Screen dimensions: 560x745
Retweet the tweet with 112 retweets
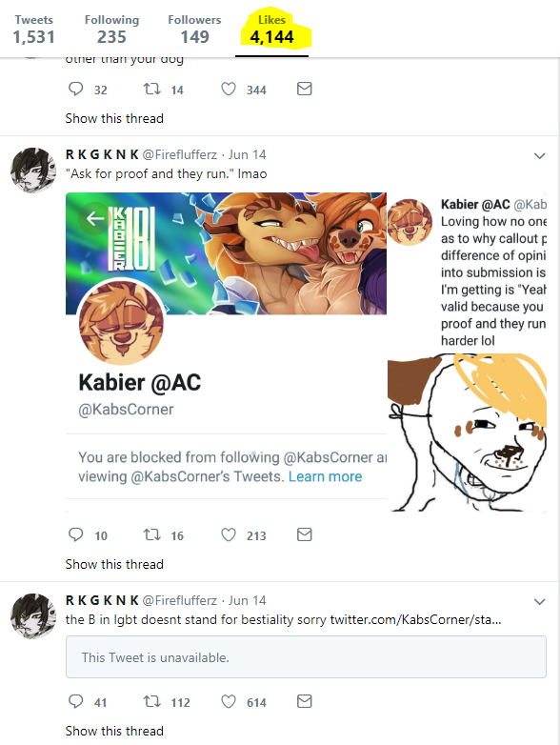point(152,702)
